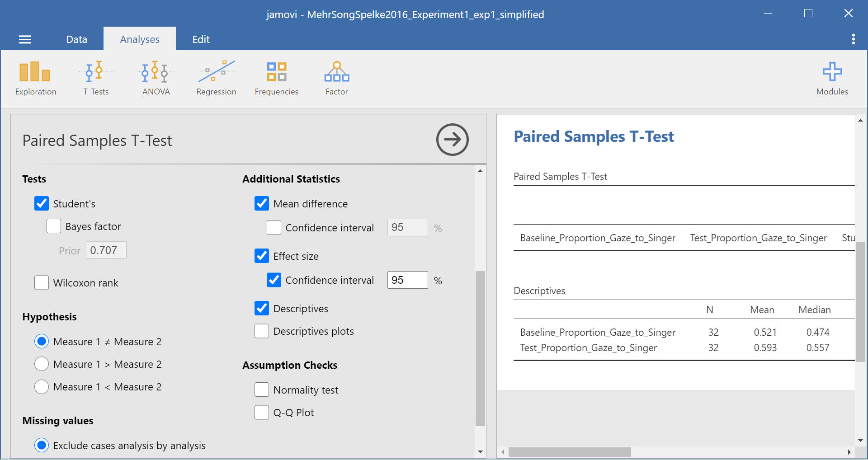Click the hamburger main menu icon
This screenshot has height=460, width=868.
pos(25,40)
